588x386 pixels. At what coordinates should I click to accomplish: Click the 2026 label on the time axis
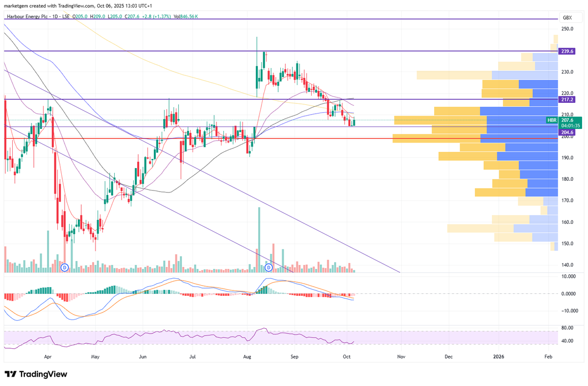(x=498, y=358)
